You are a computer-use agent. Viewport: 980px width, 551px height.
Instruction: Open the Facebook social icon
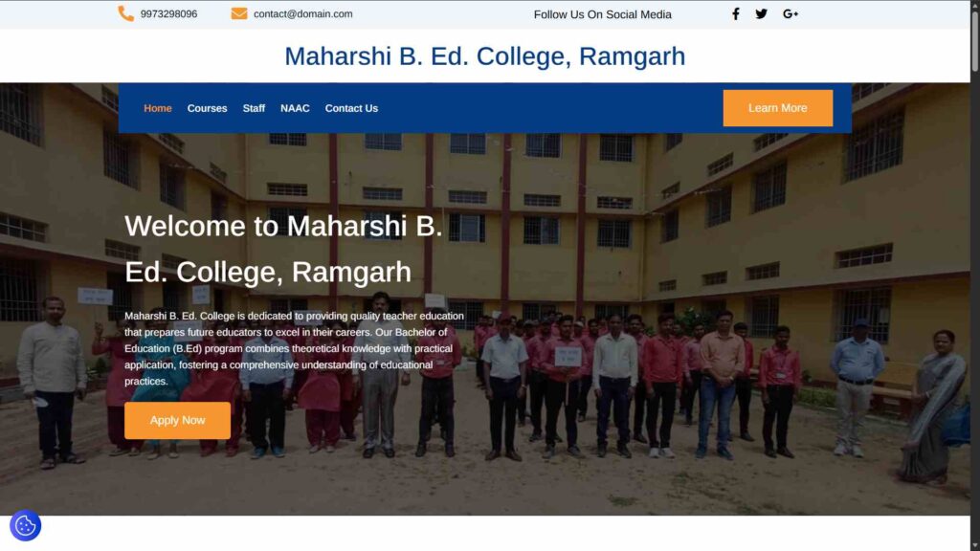point(736,13)
